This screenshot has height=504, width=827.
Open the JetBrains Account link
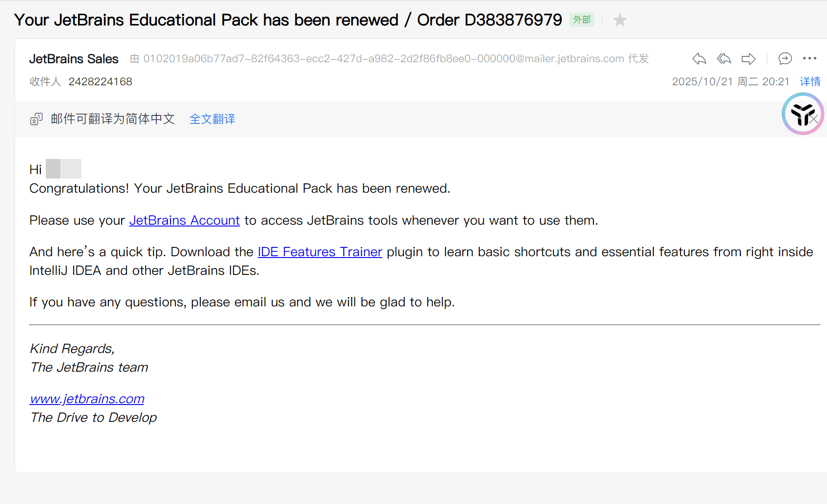184,220
